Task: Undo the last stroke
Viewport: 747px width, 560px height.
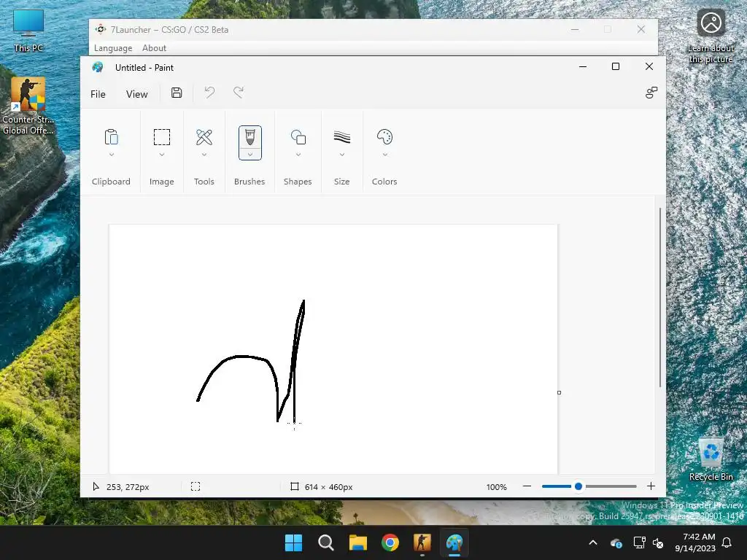Action: tap(209, 93)
